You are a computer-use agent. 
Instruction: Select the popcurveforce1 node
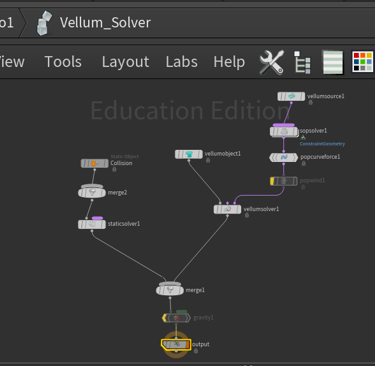[284, 157]
